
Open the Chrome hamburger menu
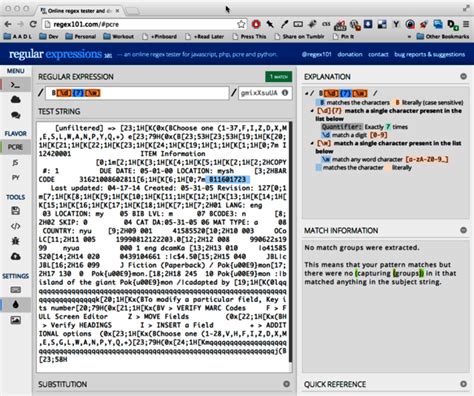(467, 24)
